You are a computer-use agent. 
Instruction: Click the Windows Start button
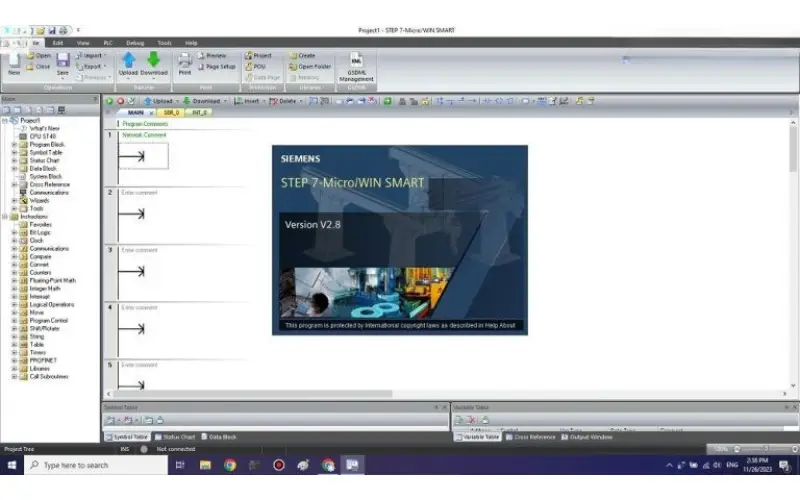click(12, 465)
